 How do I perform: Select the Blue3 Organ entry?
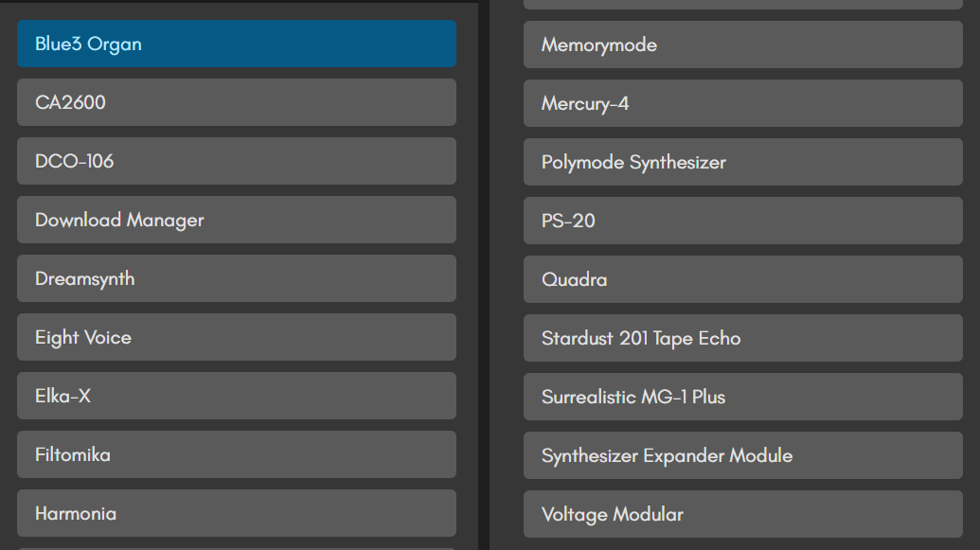235,44
